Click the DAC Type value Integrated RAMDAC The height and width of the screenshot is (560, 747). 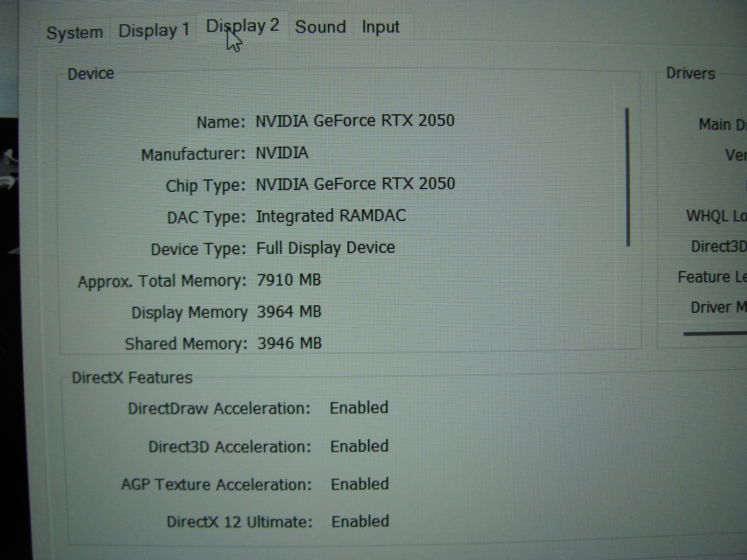331,216
